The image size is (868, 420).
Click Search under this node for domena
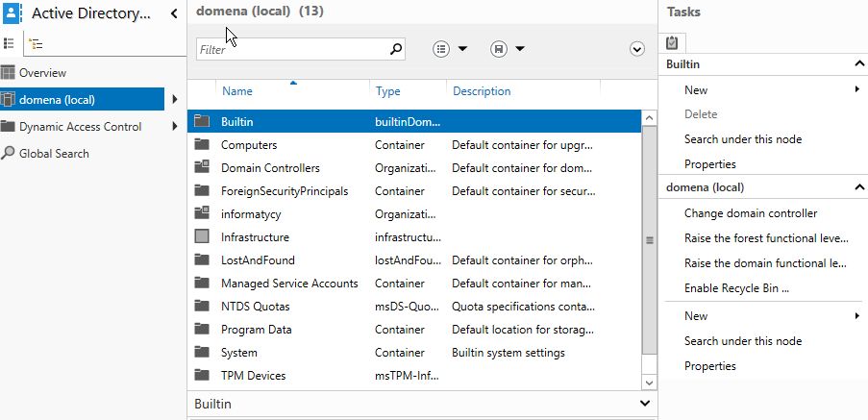tap(743, 341)
